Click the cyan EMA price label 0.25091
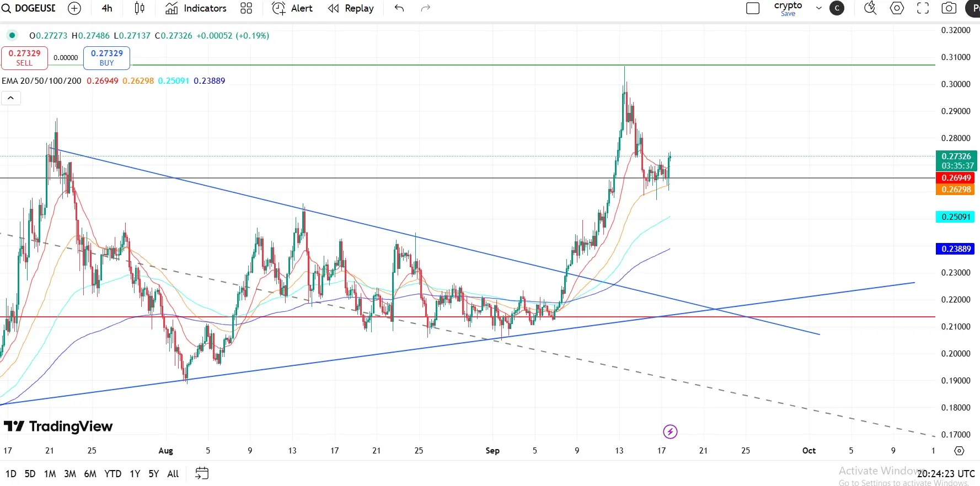This screenshot has width=980, height=486. 956,217
